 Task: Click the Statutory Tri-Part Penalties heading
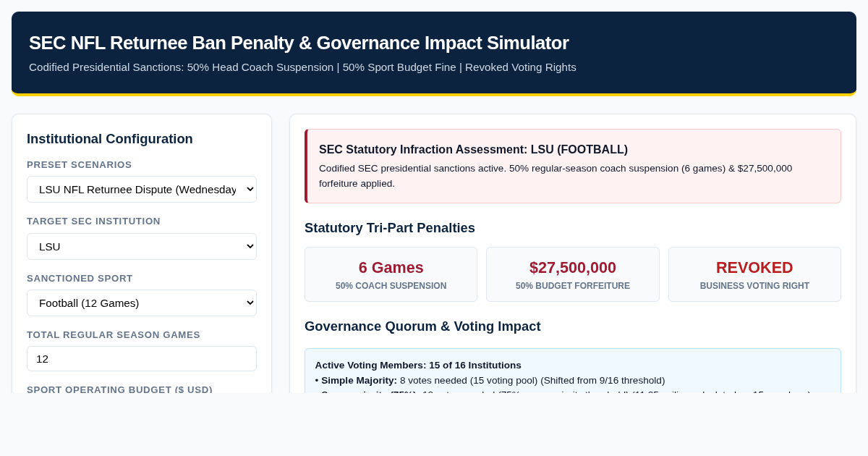(x=390, y=228)
